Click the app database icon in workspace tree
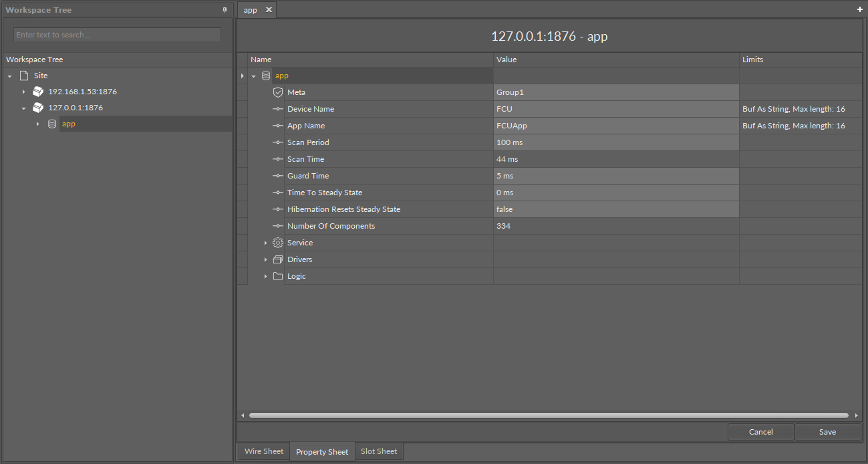 [52, 124]
